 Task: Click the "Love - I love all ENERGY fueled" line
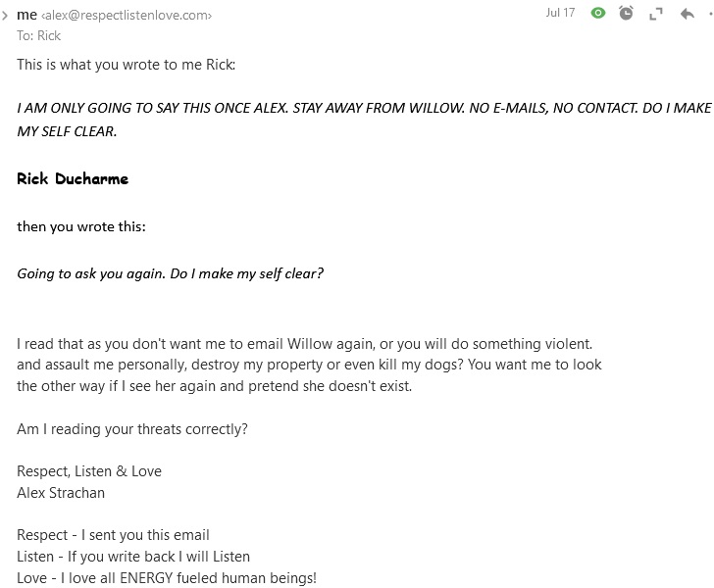(167, 578)
